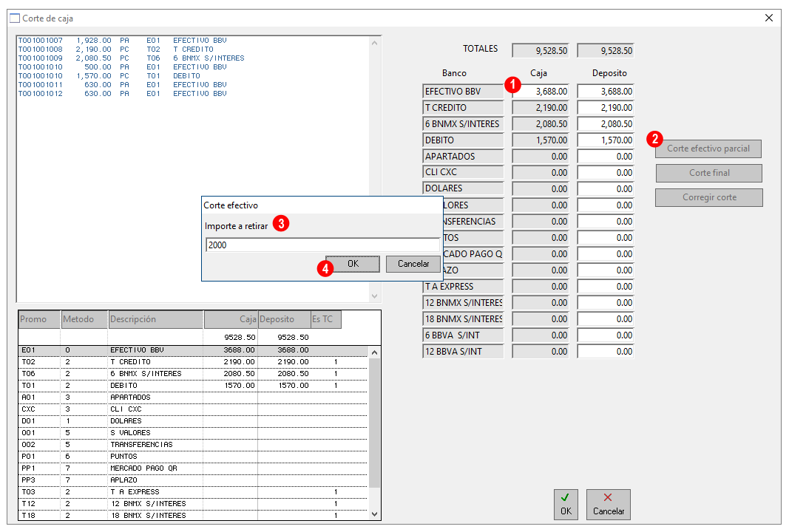789x532 pixels.
Task: Click Cancelar in the Corte efectivo dialog
Action: [413, 264]
